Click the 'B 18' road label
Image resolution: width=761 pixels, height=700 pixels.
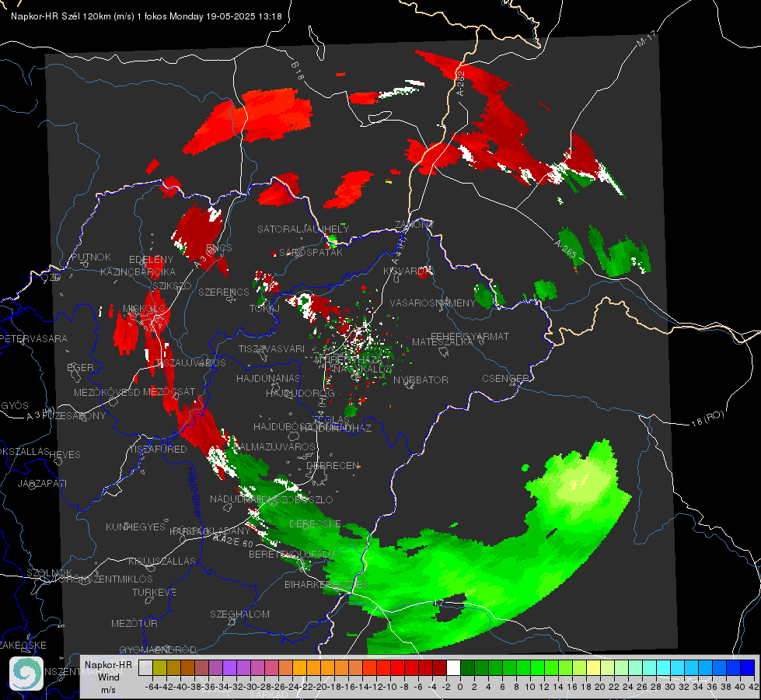(298, 72)
